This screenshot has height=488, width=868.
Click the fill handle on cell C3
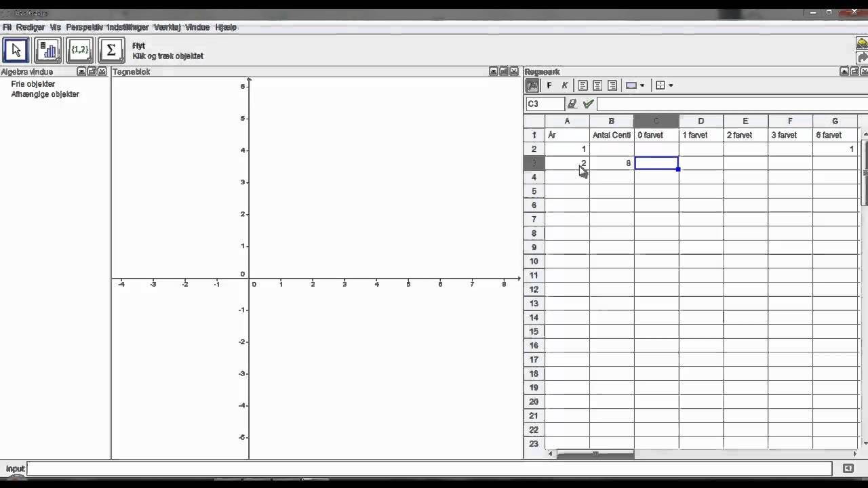[678, 169]
